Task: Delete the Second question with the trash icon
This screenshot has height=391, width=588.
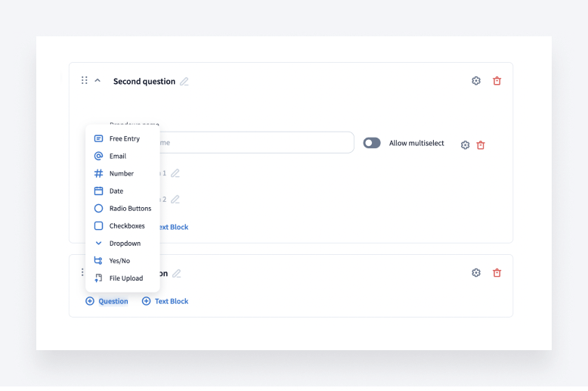Action: (497, 81)
